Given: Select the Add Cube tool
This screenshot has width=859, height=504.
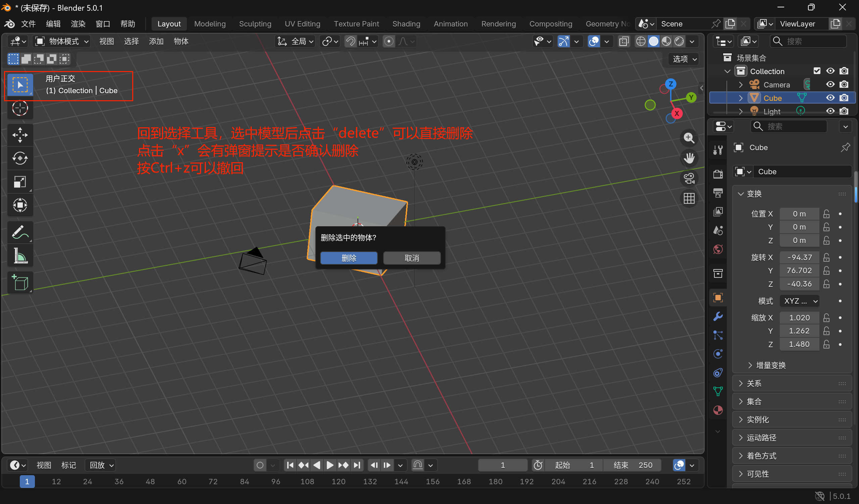Looking at the screenshot, I should (20, 282).
